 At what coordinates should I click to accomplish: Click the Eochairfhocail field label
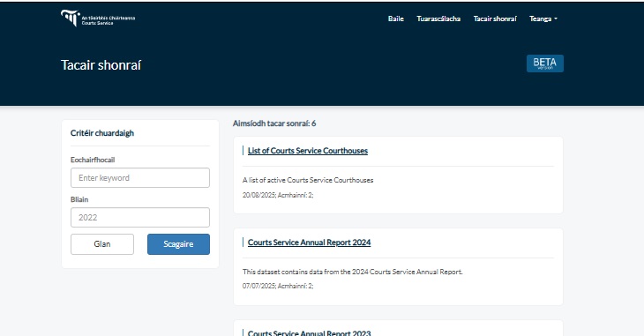(x=93, y=160)
